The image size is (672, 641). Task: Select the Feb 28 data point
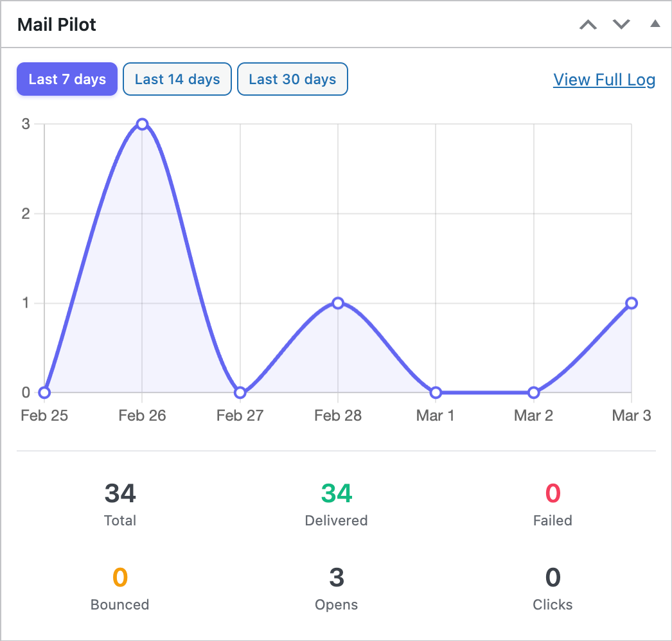(338, 303)
